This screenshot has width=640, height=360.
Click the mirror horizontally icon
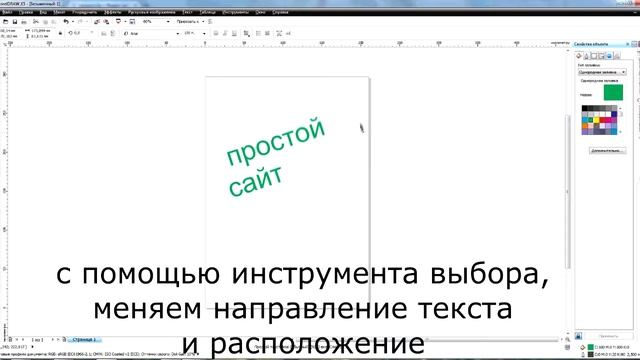tap(104, 33)
